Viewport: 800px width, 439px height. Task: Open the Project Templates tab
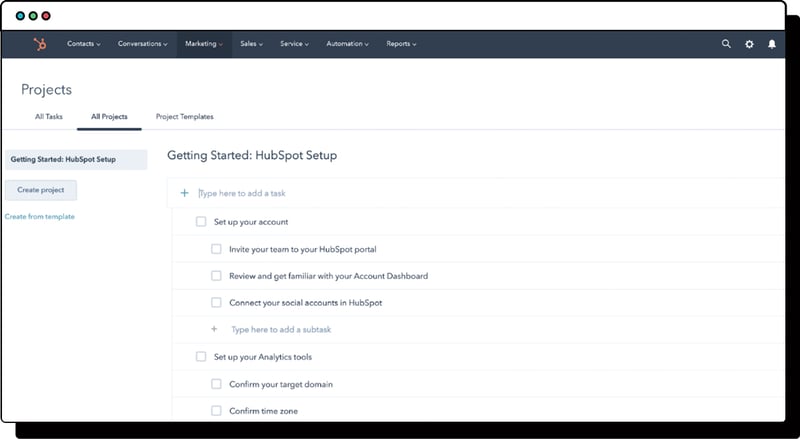pyautogui.click(x=185, y=116)
